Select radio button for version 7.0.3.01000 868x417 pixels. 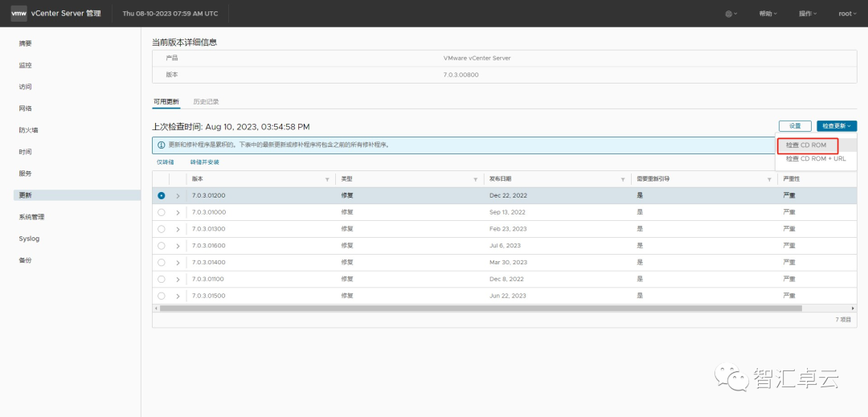click(x=161, y=212)
